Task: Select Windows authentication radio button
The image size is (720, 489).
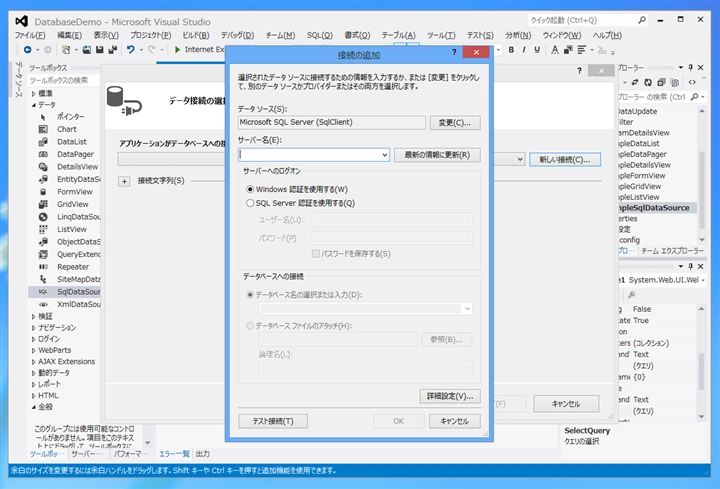Action: click(x=250, y=189)
